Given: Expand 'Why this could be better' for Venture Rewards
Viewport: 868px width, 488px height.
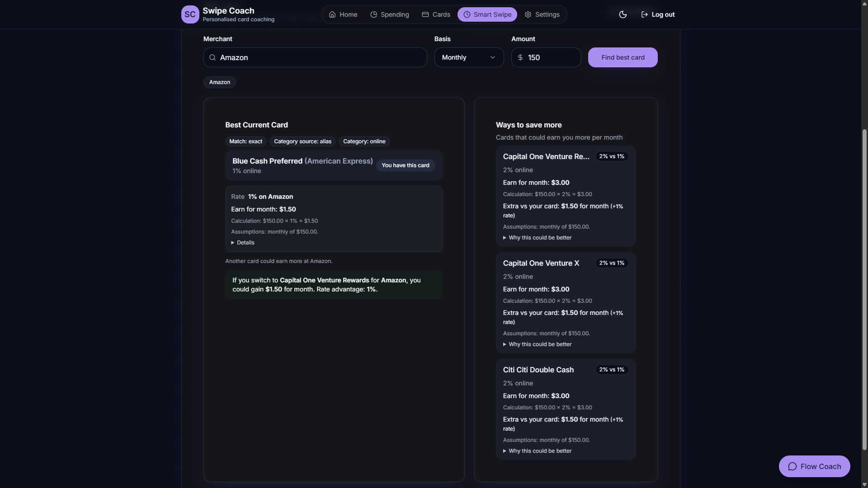Looking at the screenshot, I should (x=538, y=238).
